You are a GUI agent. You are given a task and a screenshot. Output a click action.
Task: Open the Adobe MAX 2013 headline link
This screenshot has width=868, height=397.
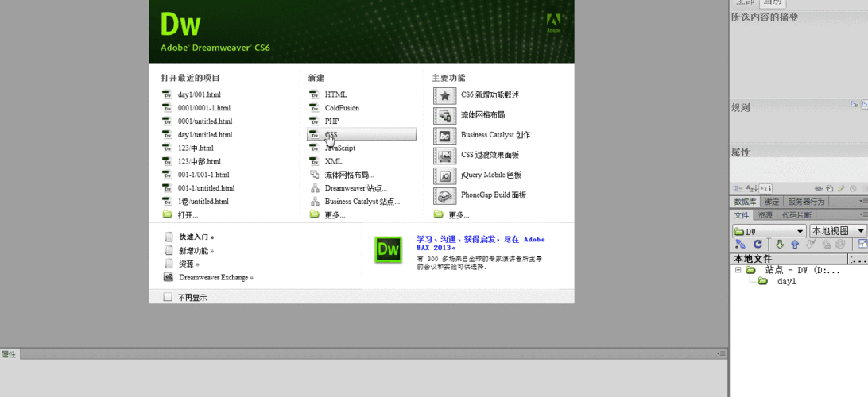[x=480, y=243]
